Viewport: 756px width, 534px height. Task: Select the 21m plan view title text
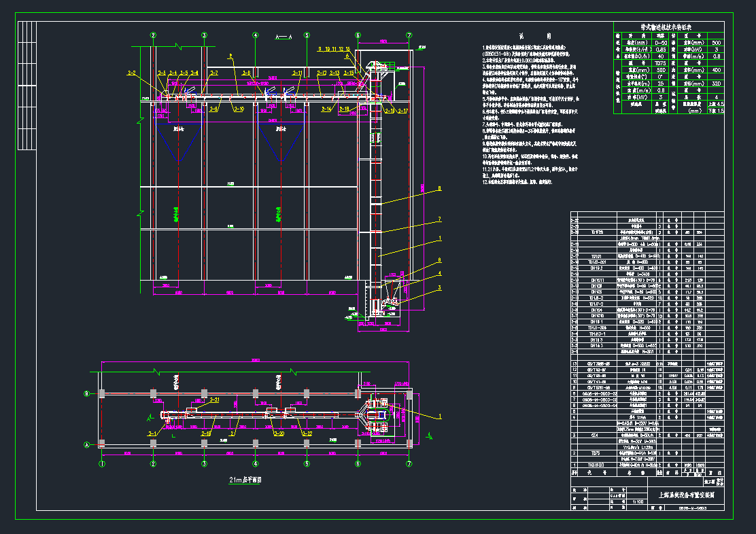(x=245, y=479)
